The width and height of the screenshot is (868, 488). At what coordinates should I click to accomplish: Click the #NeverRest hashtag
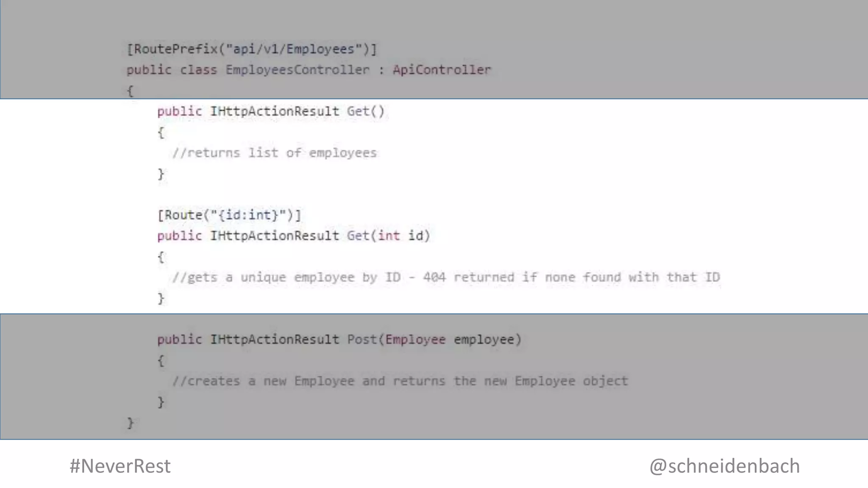[x=120, y=466]
